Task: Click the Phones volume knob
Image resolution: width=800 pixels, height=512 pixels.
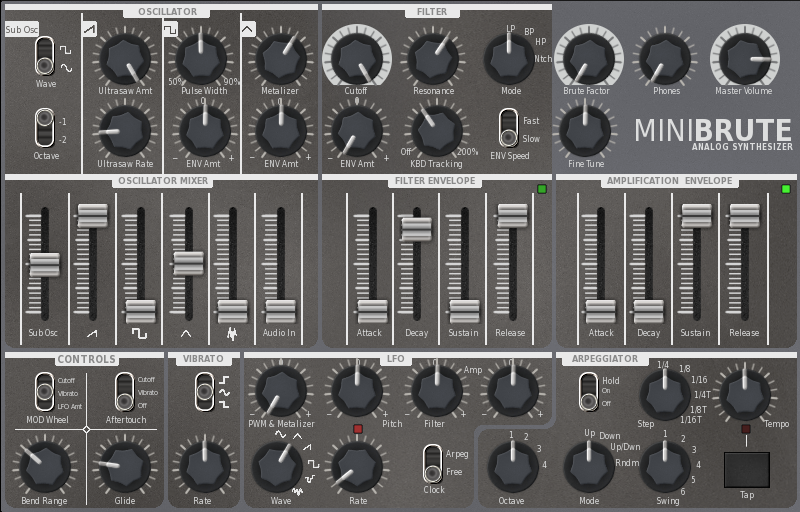Action: tap(665, 58)
